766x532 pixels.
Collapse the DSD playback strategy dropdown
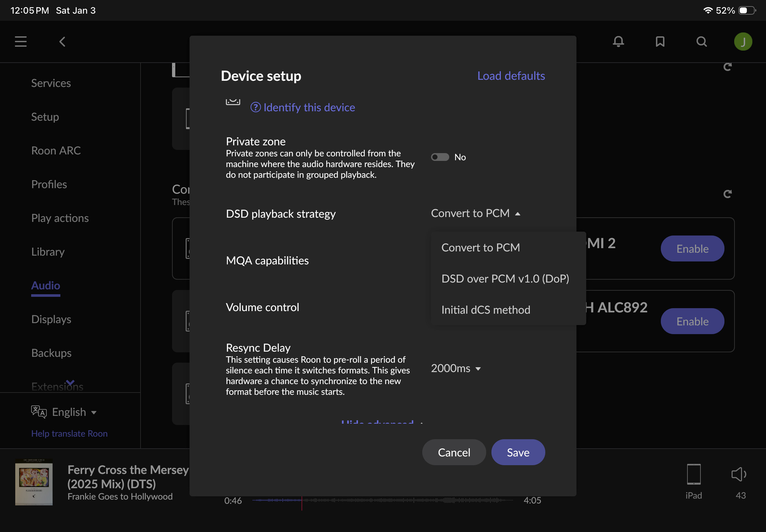tap(476, 213)
